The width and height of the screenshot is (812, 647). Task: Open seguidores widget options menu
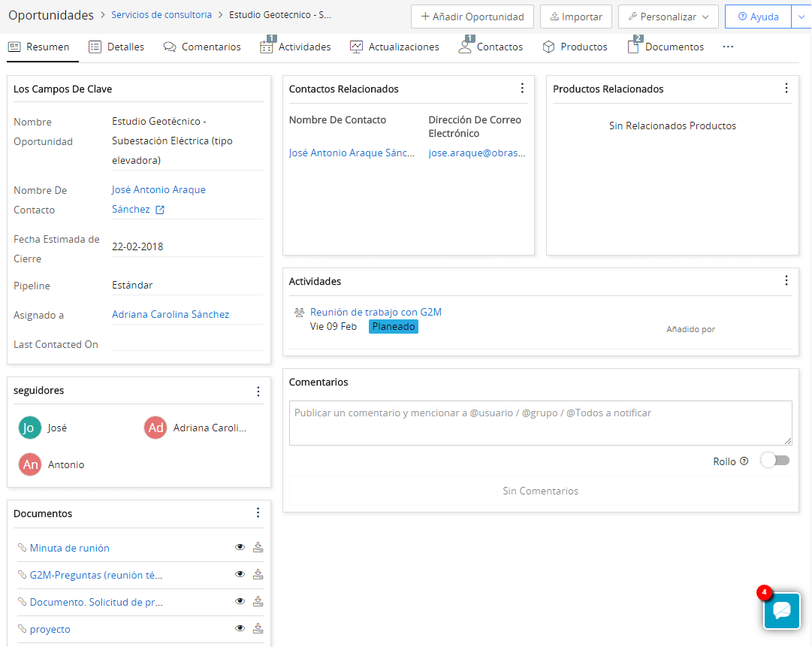point(258,392)
